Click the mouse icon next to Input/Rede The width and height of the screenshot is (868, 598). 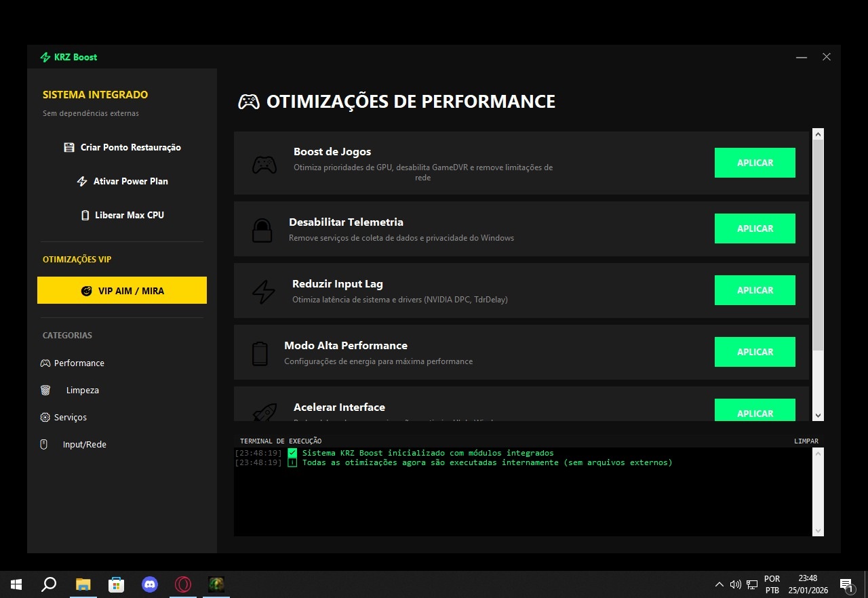click(x=43, y=444)
